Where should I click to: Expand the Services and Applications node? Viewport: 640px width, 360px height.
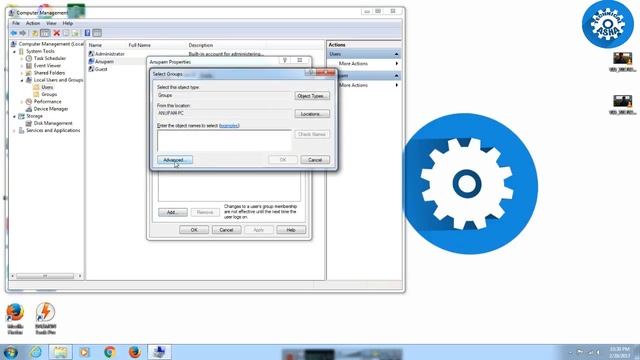click(x=14, y=131)
